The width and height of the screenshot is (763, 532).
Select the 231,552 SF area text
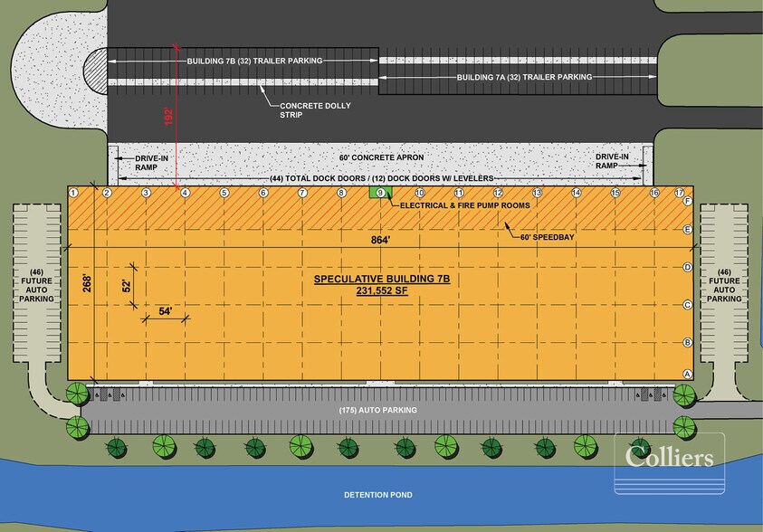point(381,293)
